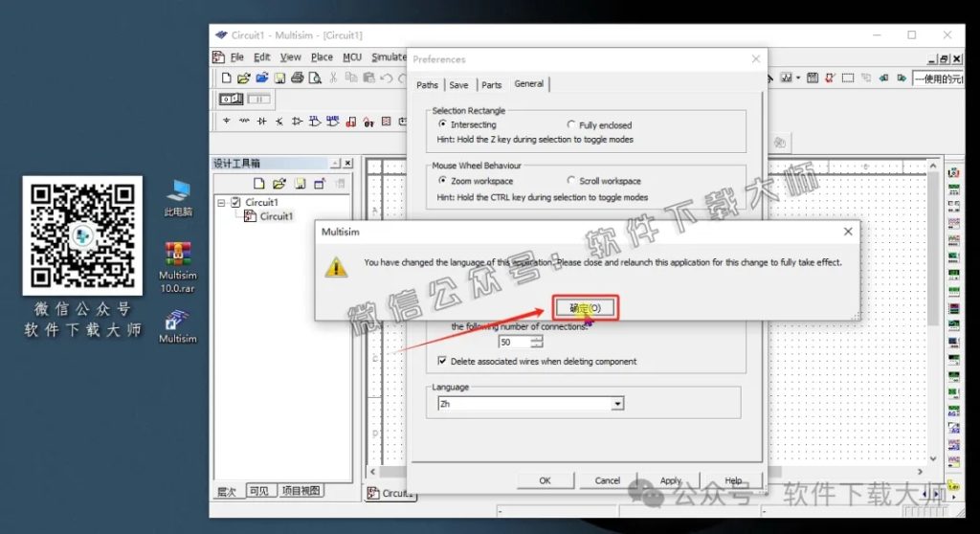Click the Save icon in design toolbox
Viewport: 980px width, 534px height.
[300, 184]
